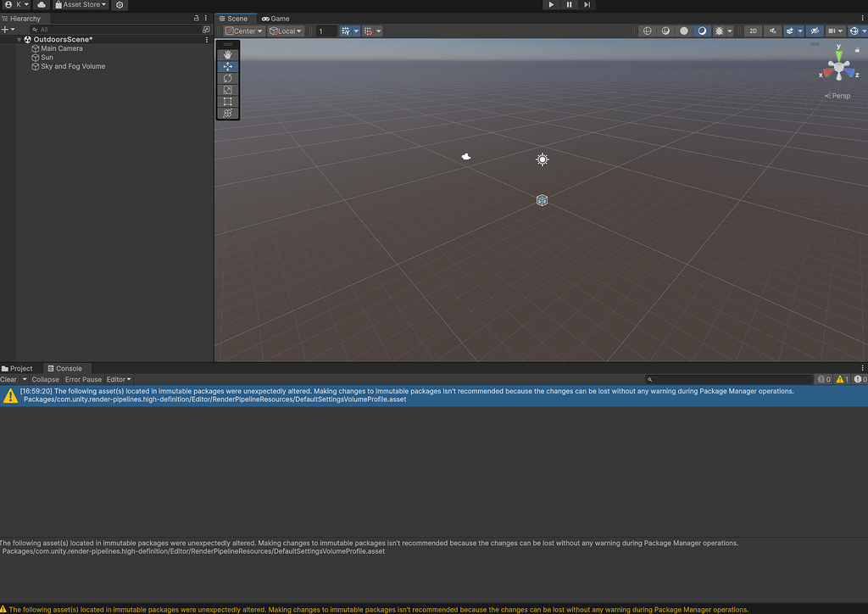This screenshot has width=868, height=614.
Task: Click the Clear button in the Console
Action: point(10,379)
